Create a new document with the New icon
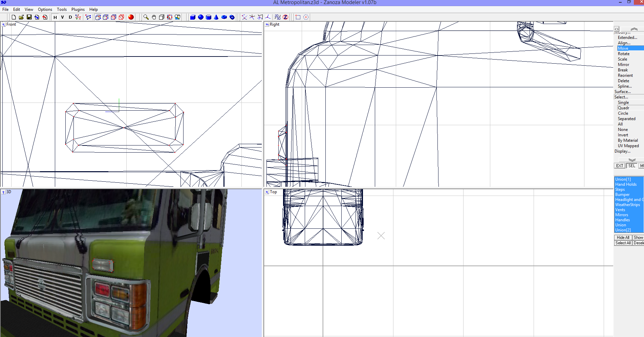 (x=14, y=17)
